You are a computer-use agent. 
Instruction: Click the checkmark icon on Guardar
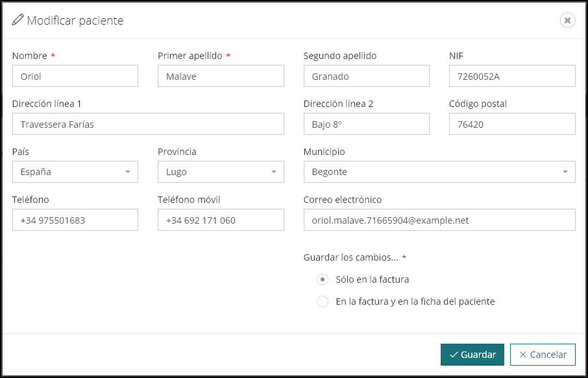tap(453, 355)
